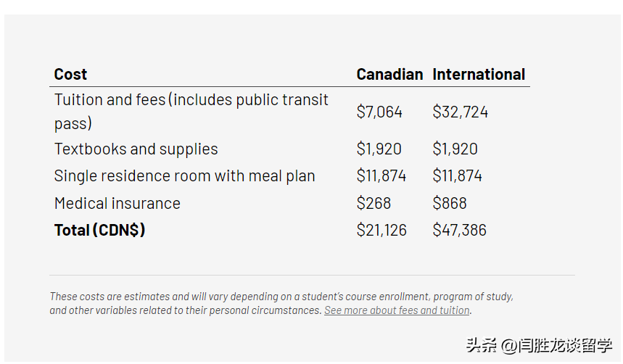This screenshot has width=623, height=364.
Task: Select the International column header
Action: [x=479, y=74]
